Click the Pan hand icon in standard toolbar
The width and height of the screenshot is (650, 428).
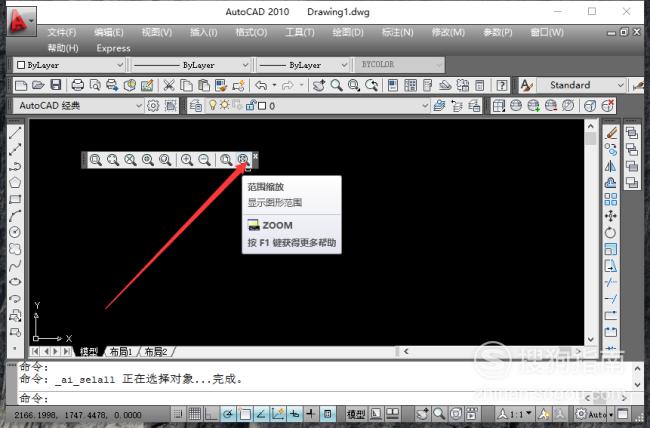tap(319, 85)
